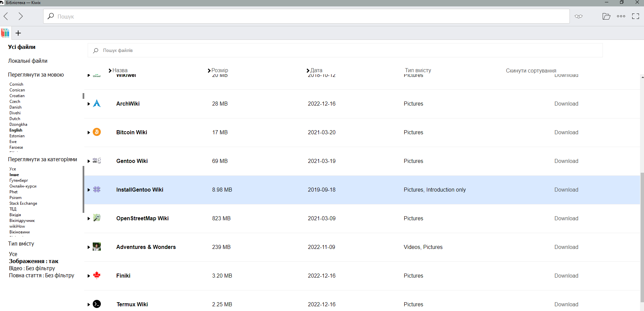Filter by Dutch language
This screenshot has height=311, width=644.
click(x=15, y=119)
